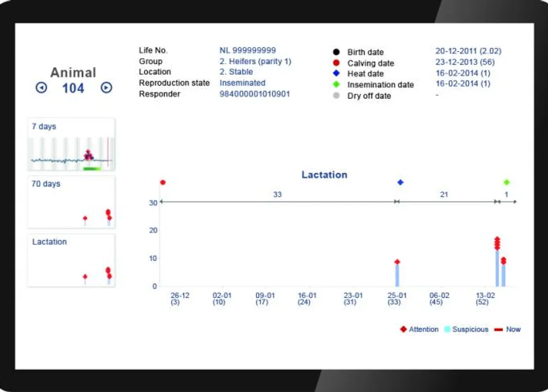The height and width of the screenshot is (392, 548).
Task: Open the 7 days chart thumbnail
Action: (71, 145)
